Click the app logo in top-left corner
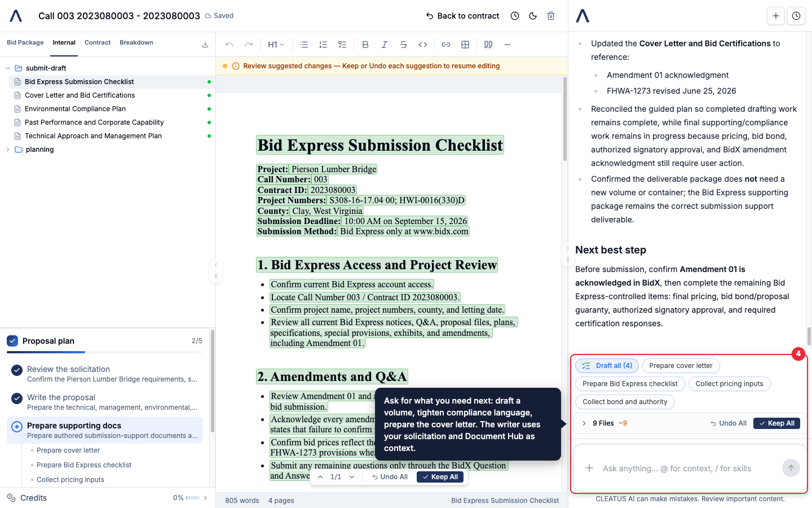Viewport: 812px width, 508px height. coord(16,16)
